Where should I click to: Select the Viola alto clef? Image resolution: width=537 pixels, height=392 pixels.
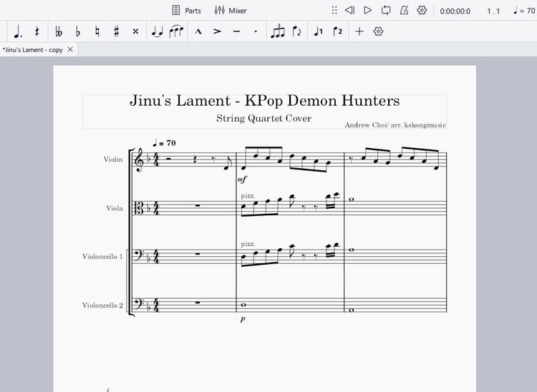[x=140, y=208]
